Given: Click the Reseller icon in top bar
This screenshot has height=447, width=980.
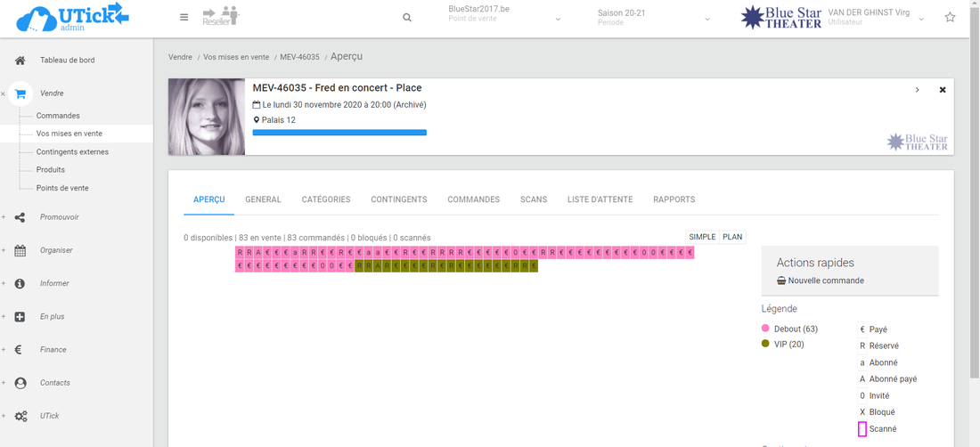Looking at the screenshot, I should point(220,16).
